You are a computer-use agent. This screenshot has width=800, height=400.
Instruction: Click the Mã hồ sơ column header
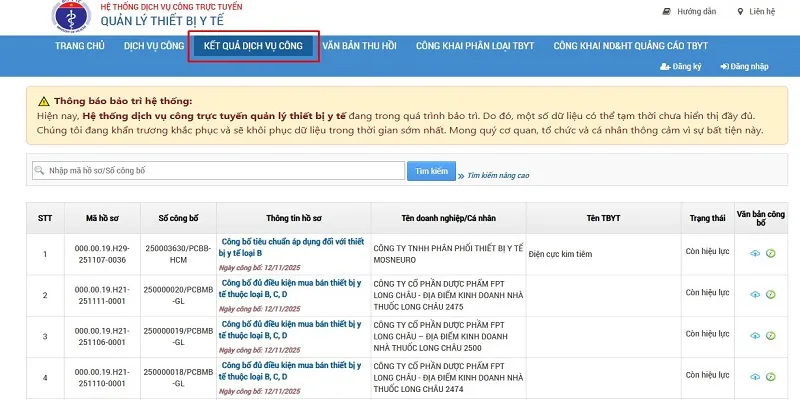click(102, 218)
